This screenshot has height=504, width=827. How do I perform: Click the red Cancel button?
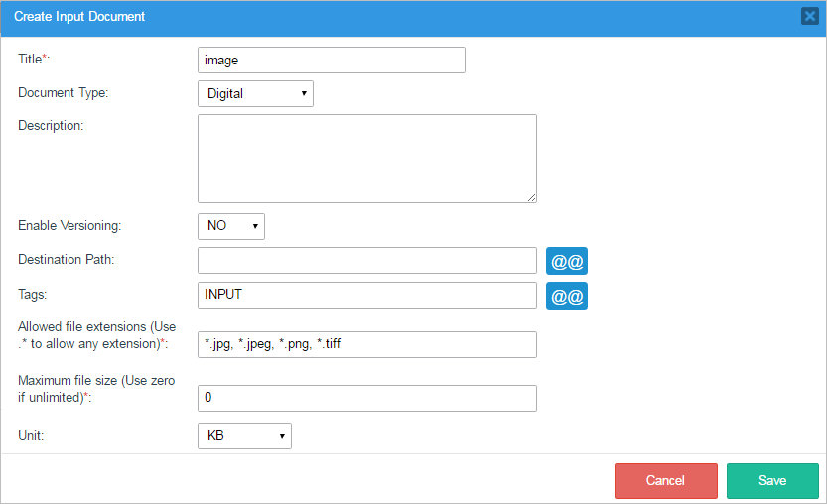pyautogui.click(x=665, y=480)
